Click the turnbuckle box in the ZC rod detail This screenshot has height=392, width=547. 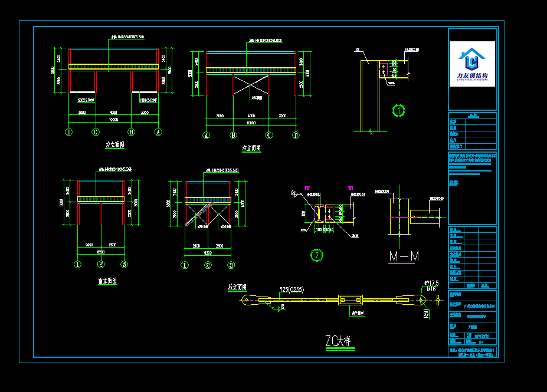pyautogui.click(x=352, y=300)
